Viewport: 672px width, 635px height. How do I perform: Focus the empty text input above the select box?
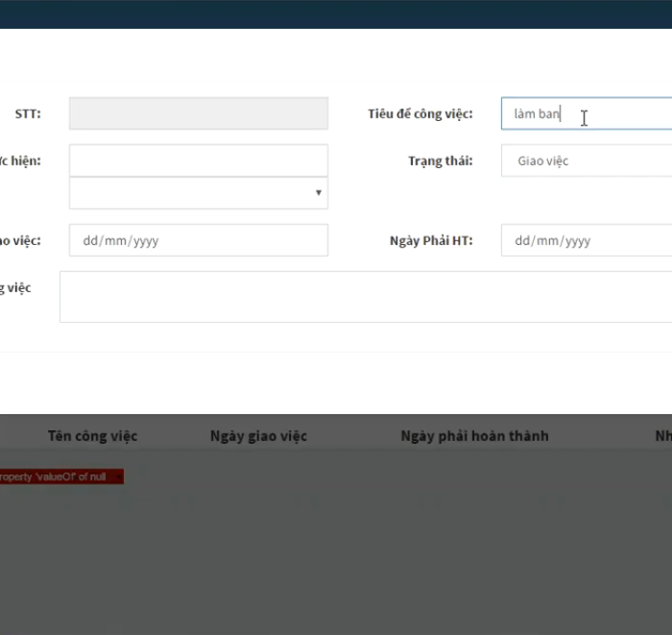198,160
